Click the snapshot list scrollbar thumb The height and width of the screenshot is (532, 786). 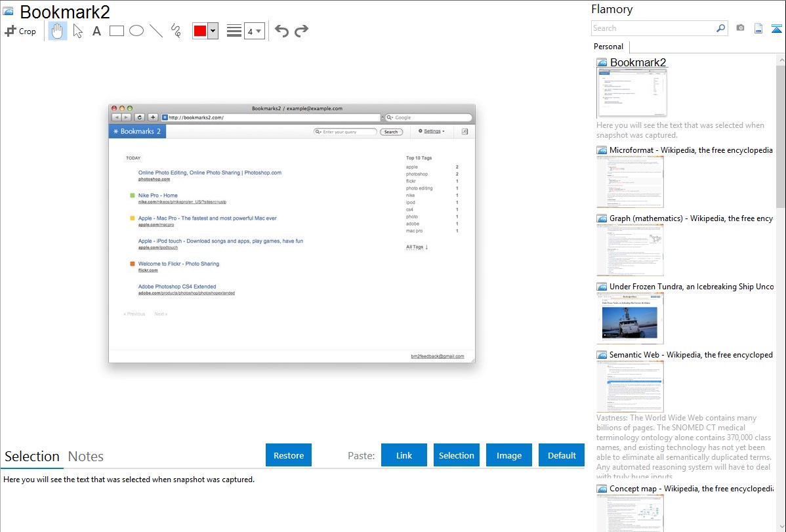click(781, 136)
